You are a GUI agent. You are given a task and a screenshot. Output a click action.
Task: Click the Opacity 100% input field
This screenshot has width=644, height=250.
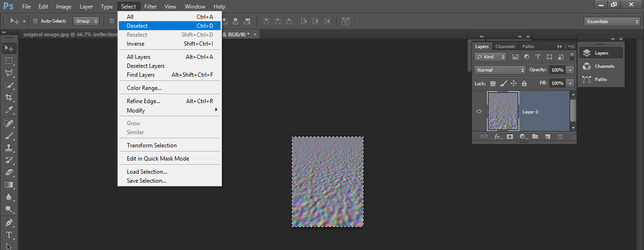[557, 70]
